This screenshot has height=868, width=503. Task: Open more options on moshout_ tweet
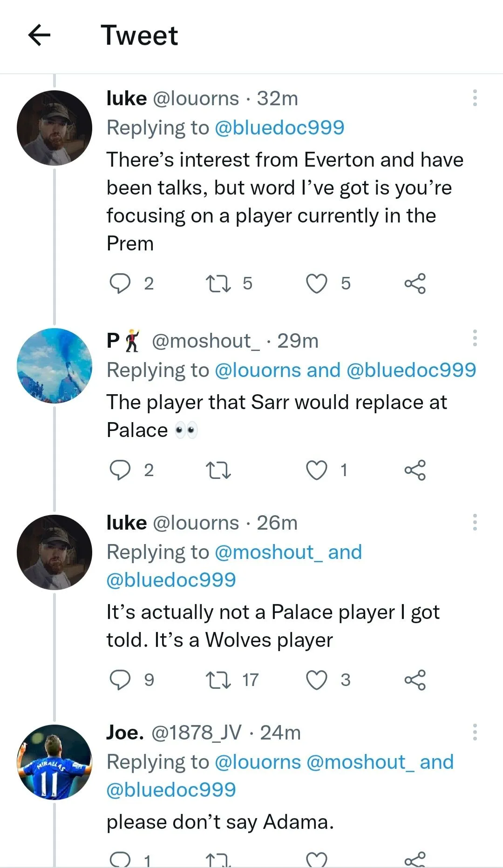(475, 338)
